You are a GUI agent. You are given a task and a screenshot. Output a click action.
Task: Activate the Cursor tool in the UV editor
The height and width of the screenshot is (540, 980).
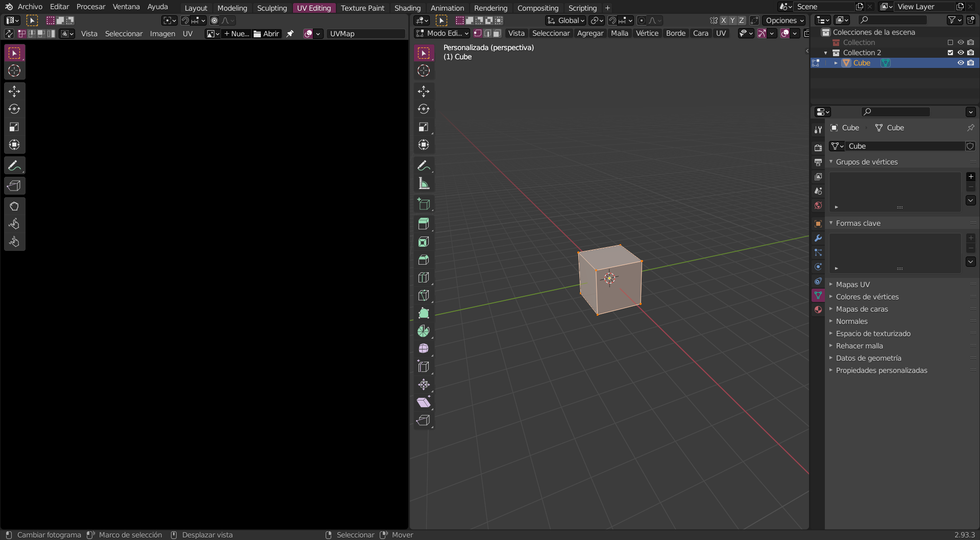click(14, 71)
